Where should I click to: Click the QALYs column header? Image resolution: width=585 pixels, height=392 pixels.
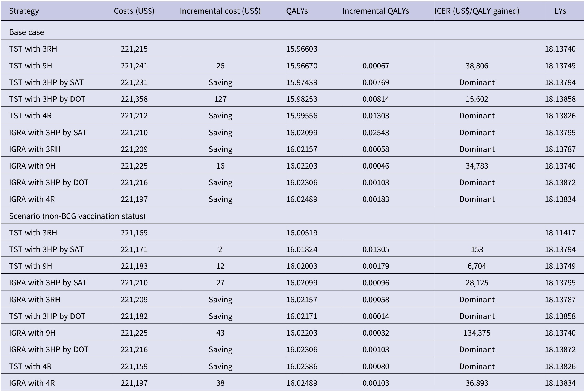point(297,11)
